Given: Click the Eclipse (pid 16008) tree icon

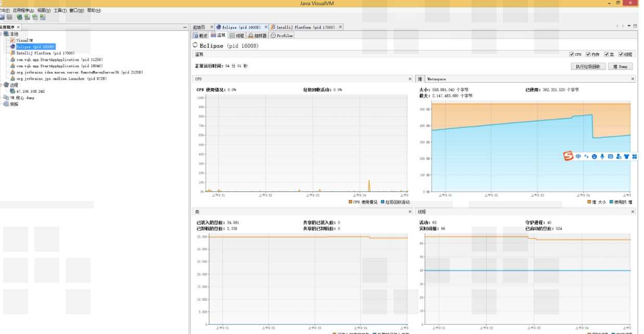Looking at the screenshot, I should coord(12,46).
